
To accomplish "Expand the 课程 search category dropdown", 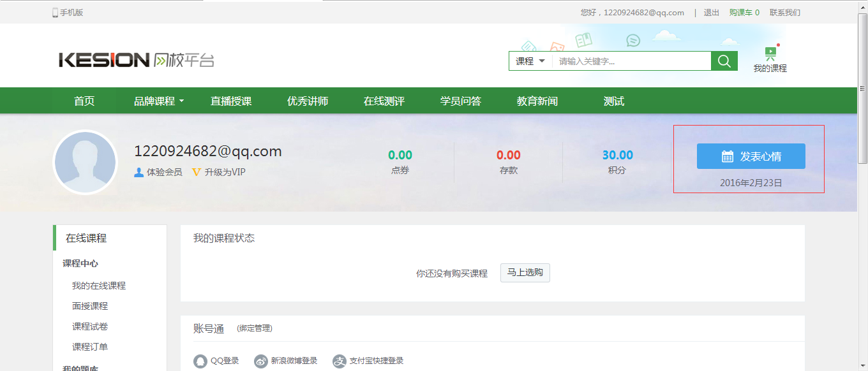I will point(530,61).
